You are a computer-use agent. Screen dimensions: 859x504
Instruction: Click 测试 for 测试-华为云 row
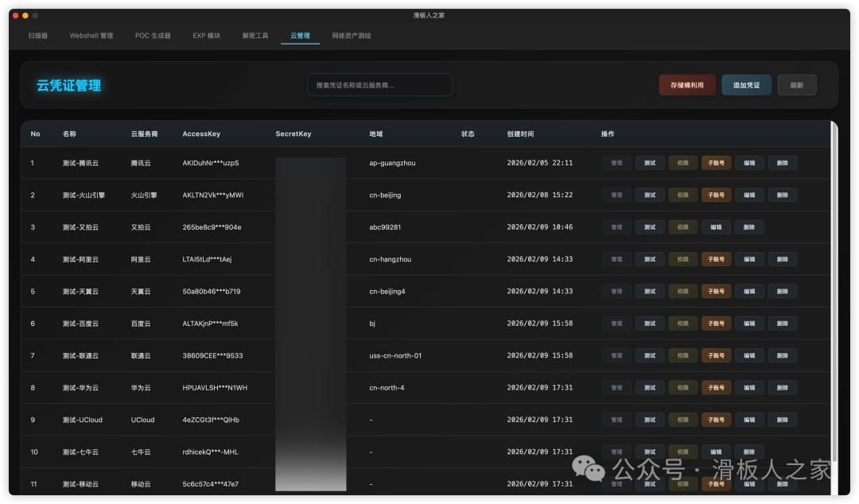[650, 387]
